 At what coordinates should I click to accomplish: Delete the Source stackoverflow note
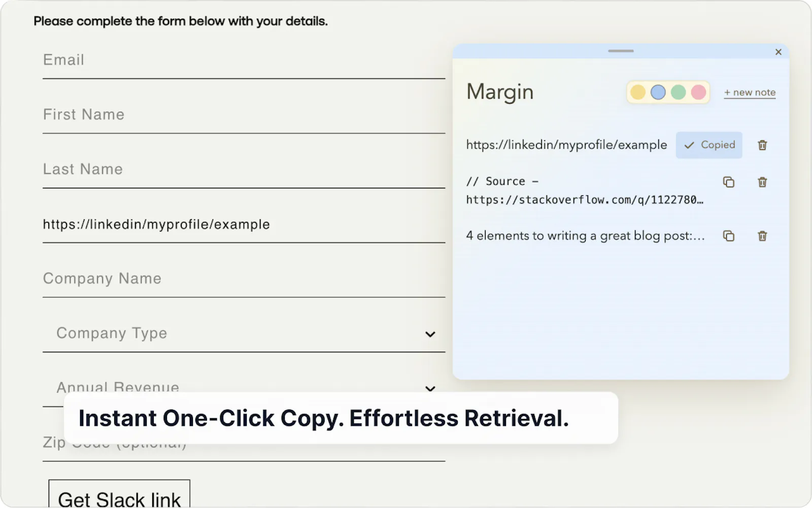click(x=762, y=182)
